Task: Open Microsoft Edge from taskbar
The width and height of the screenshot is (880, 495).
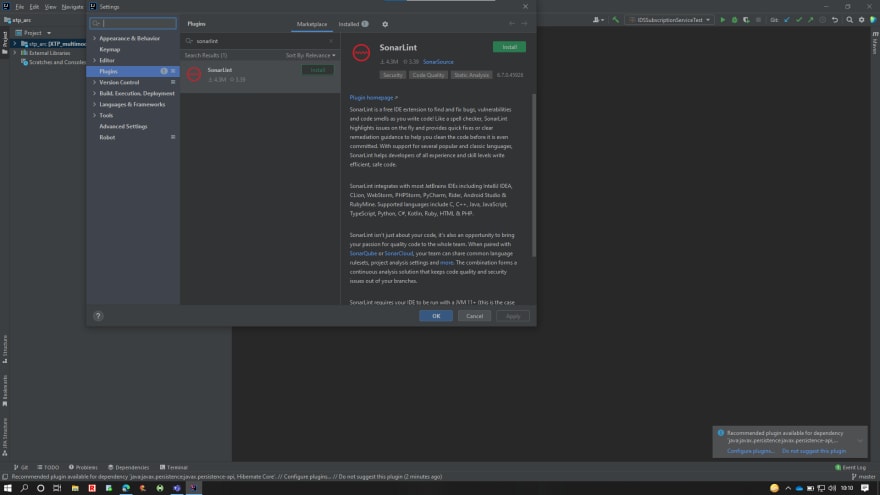Action: click(x=126, y=488)
